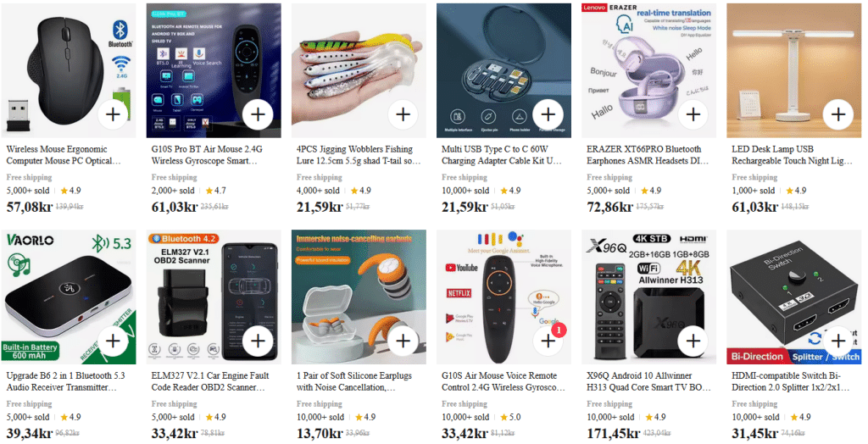Add Multi USB Type C Cable Kit to cart
868x444 pixels.
pyautogui.click(x=548, y=114)
